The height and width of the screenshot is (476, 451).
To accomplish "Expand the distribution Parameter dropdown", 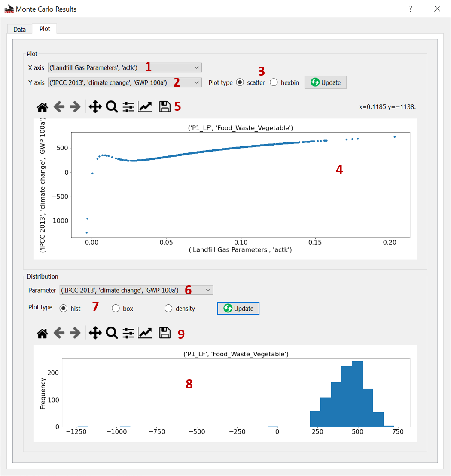I will click(136, 290).
